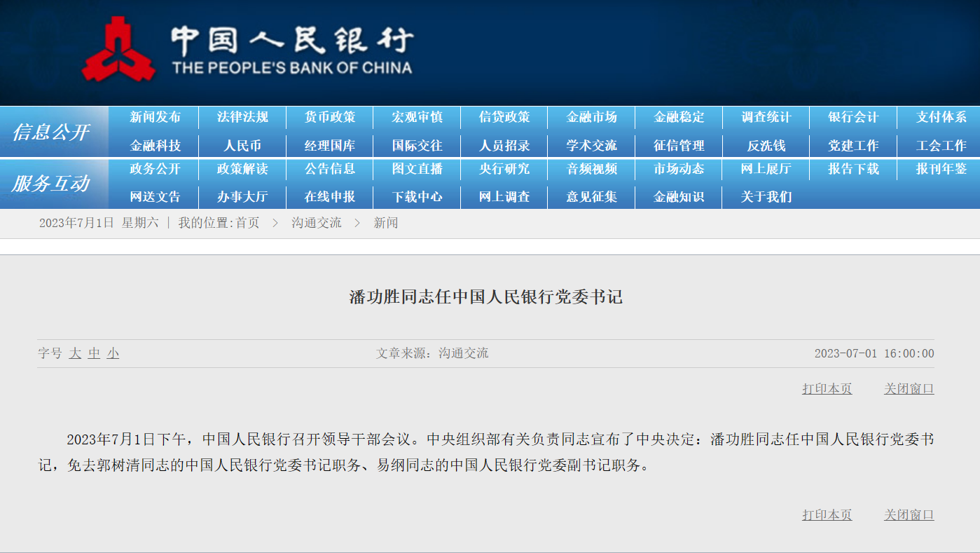
Task: Click top 打印本页 link
Action: pyautogui.click(x=827, y=389)
